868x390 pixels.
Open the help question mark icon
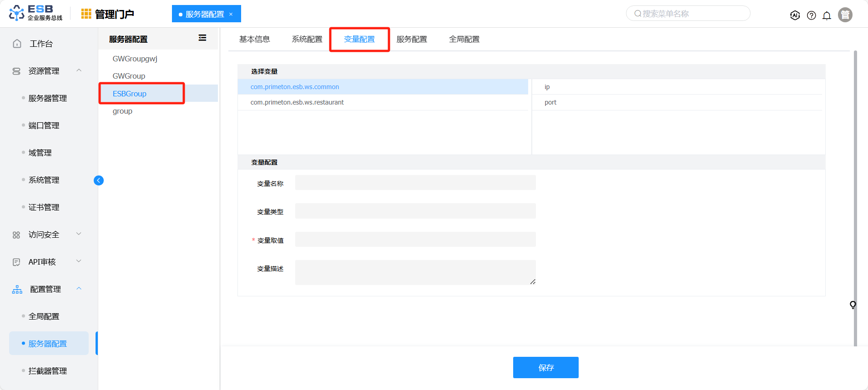pos(811,15)
